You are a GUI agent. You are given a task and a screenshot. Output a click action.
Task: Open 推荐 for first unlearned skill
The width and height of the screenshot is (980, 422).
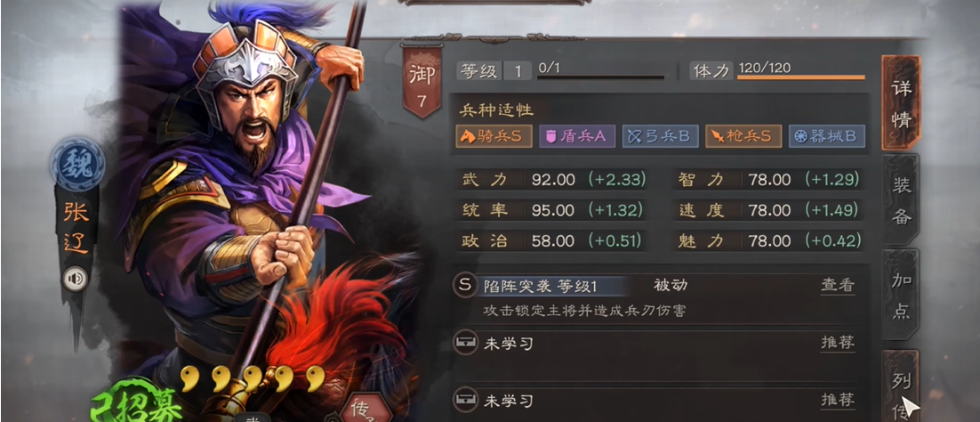click(x=838, y=343)
